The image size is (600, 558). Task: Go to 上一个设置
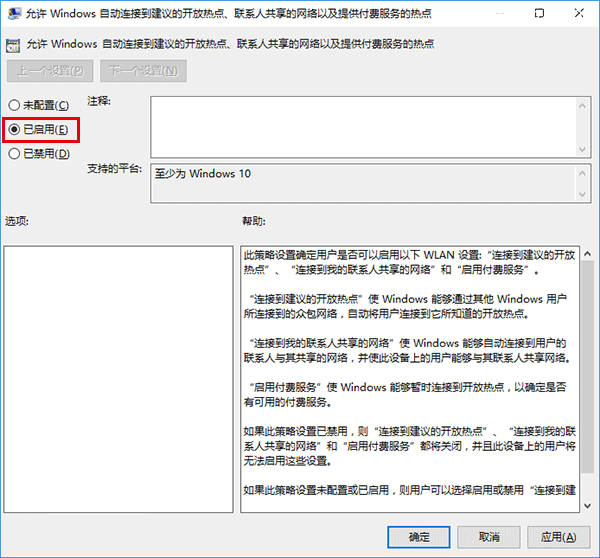coord(50,71)
